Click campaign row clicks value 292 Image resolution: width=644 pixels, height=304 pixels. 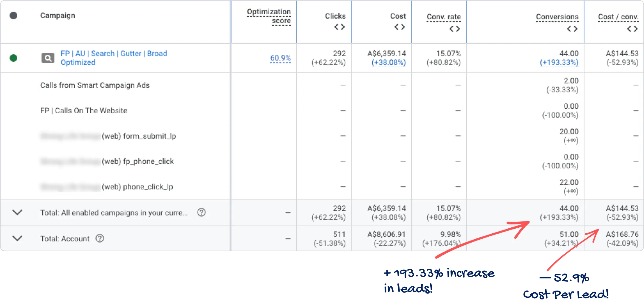(339, 53)
